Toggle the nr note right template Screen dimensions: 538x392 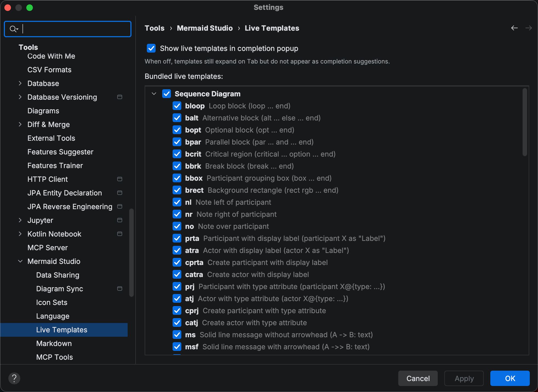tap(177, 214)
